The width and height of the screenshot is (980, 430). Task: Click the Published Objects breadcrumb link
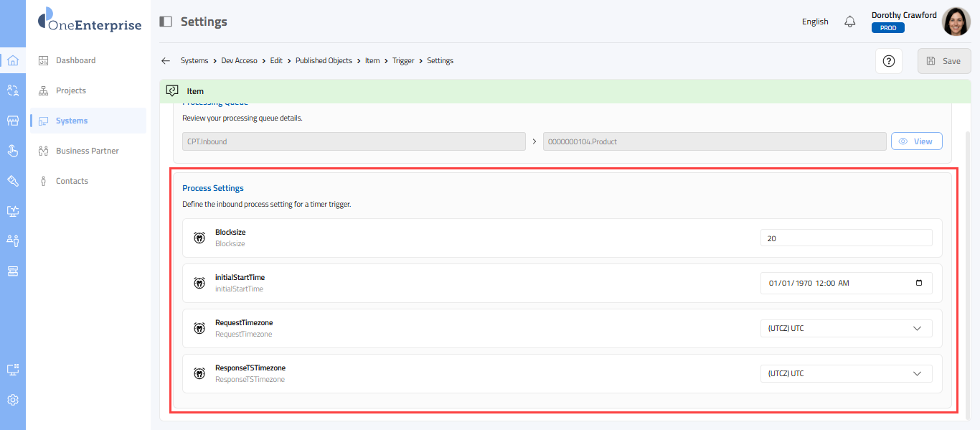[x=324, y=61]
